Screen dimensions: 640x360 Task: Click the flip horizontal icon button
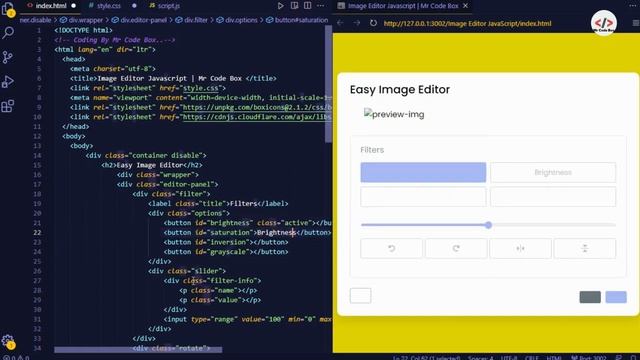[x=520, y=248]
